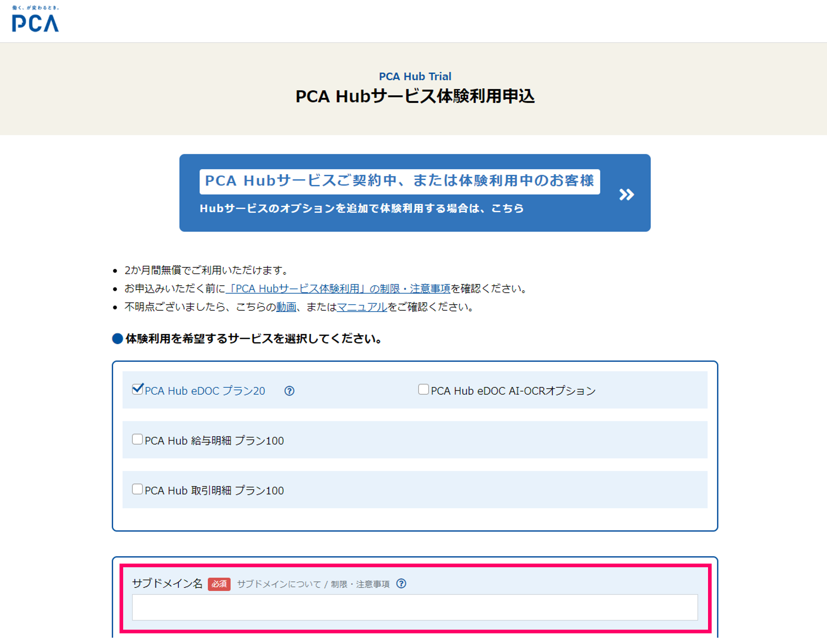Click PCA Hub 給与明細 プラン100 label text
The width and height of the screenshot is (827, 644).
(x=214, y=441)
